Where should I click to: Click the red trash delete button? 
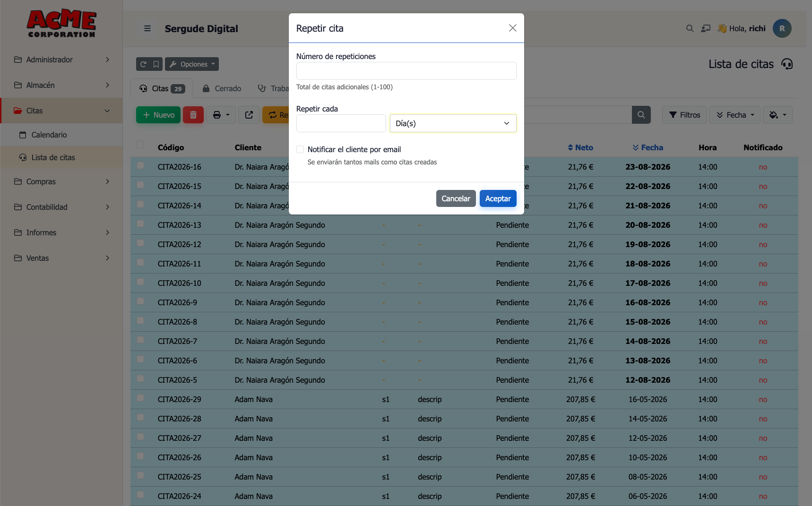pyautogui.click(x=193, y=115)
